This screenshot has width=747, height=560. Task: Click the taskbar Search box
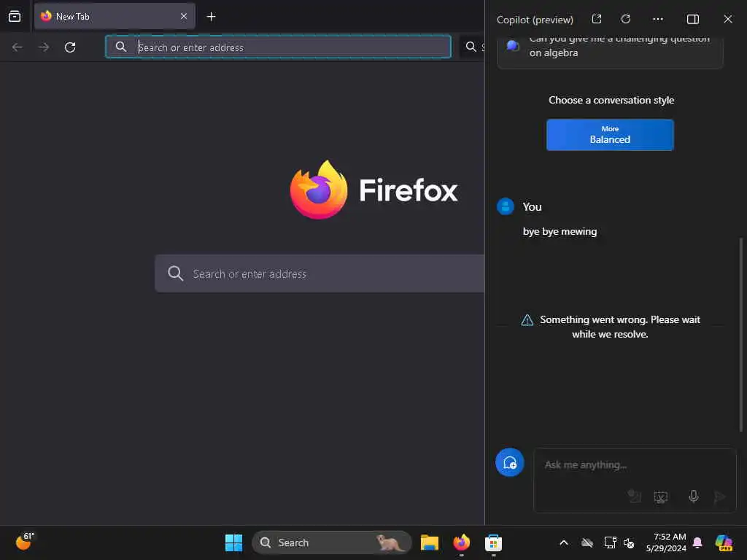[x=332, y=542]
